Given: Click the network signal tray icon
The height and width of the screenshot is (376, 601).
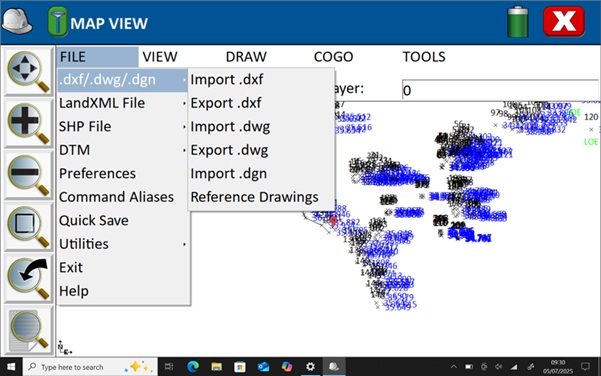Looking at the screenshot, I should [514, 367].
